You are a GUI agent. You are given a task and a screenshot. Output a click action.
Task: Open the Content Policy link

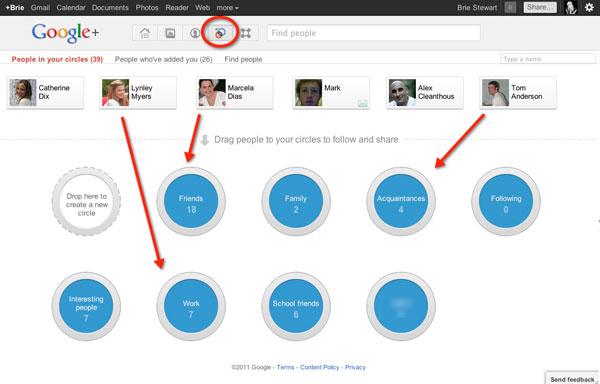[x=320, y=367]
